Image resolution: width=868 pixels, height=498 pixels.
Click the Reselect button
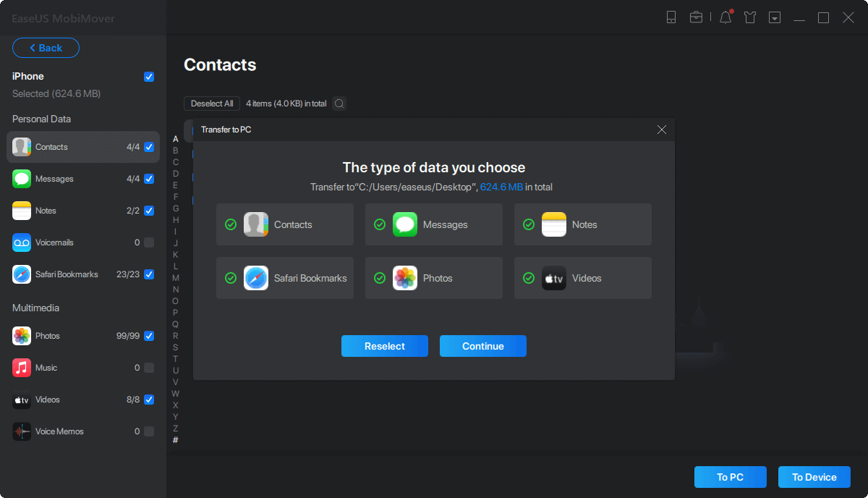(x=384, y=346)
